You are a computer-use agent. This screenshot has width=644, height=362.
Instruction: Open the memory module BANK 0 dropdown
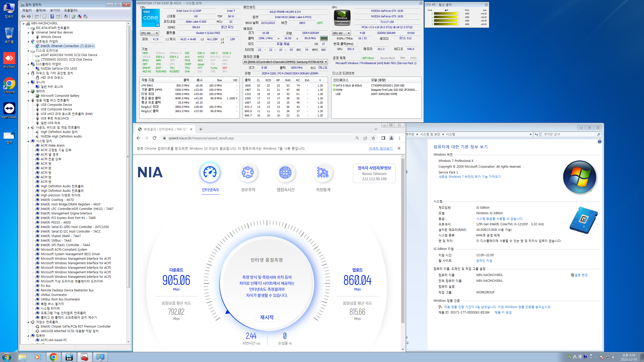[x=285, y=62]
